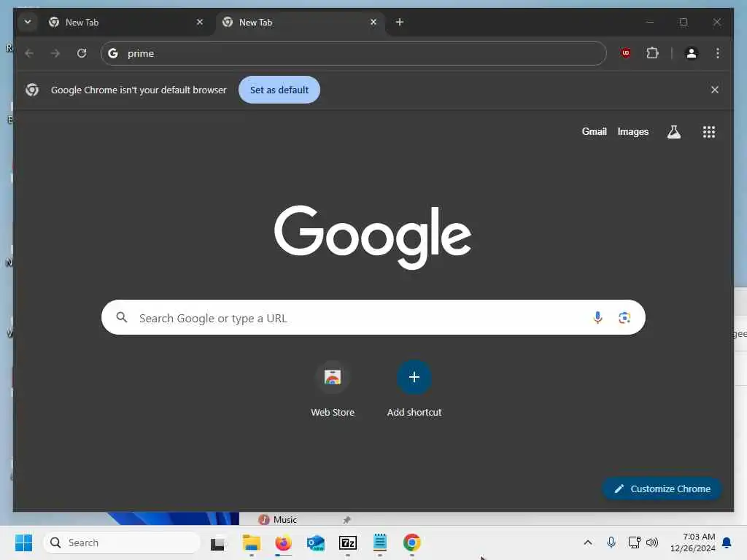747x560 pixels.
Task: Reload the current page
Action: click(82, 53)
